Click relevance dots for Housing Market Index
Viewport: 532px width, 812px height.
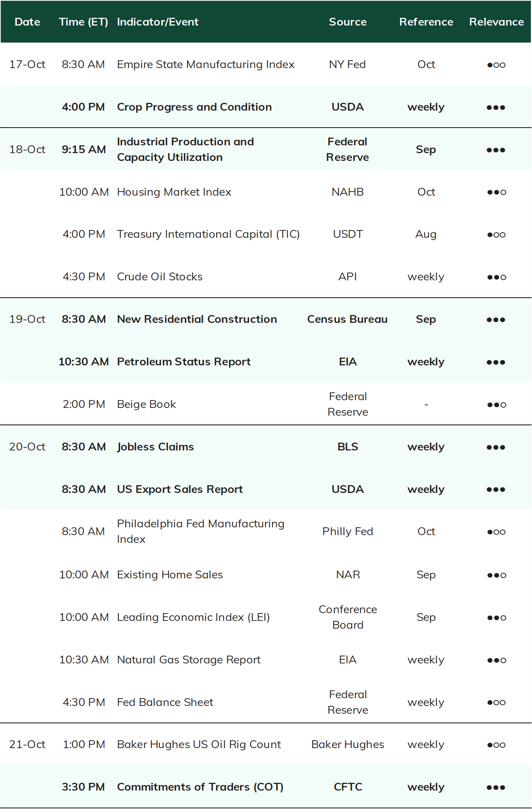point(496,192)
